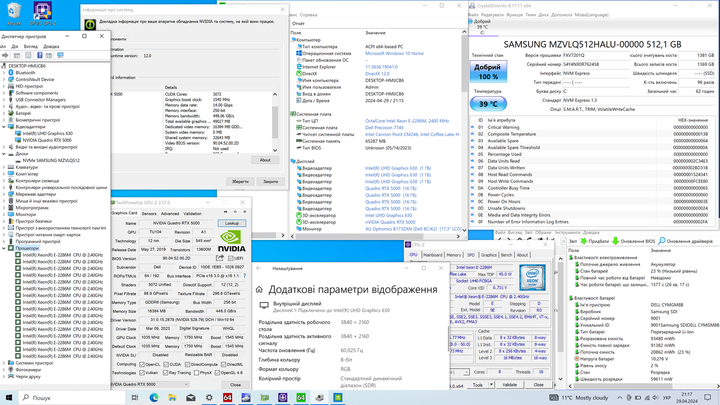Collapse the Відеоадаптери node in Device Manager
Image resolution: width=720 pixels, height=405 pixels.
point(4,126)
